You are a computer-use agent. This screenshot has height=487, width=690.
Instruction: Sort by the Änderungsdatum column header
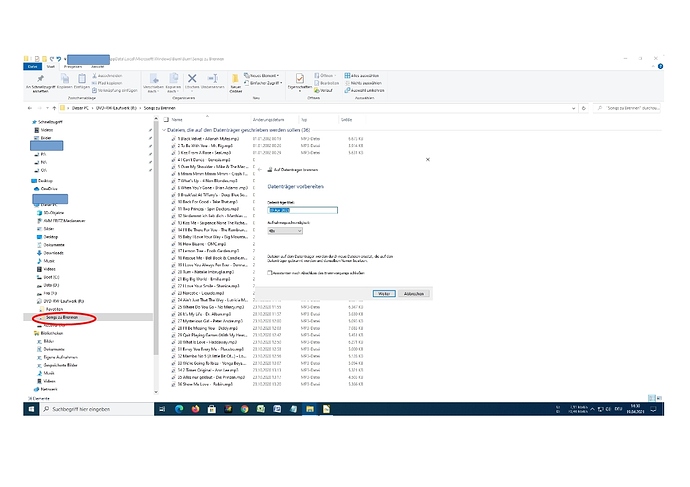[268, 120]
